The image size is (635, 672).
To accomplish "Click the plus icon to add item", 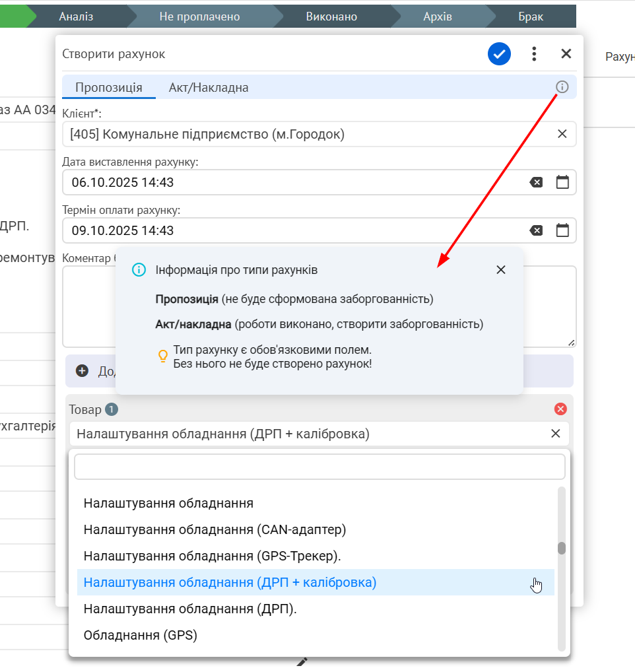I will pos(82,371).
